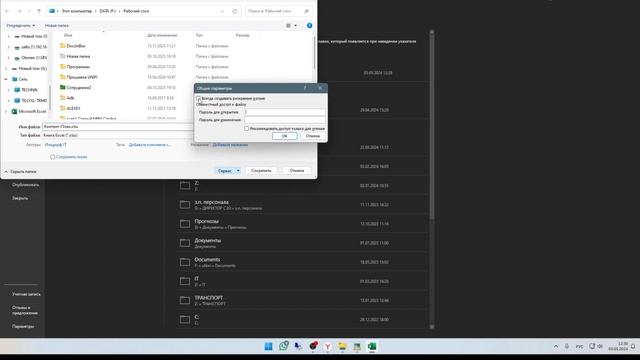Confirm Общие параметры with OK
The height and width of the screenshot is (360, 640).
pyautogui.click(x=284, y=136)
